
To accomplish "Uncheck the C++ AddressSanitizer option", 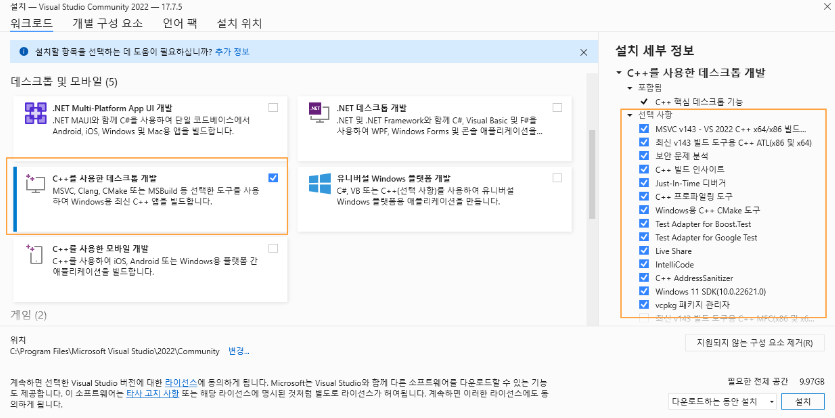I will [644, 278].
